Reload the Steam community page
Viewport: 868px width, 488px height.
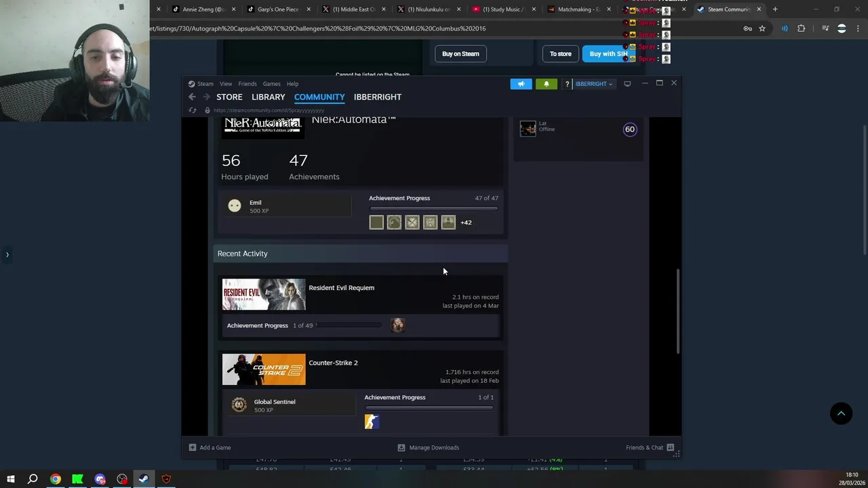[x=193, y=110]
